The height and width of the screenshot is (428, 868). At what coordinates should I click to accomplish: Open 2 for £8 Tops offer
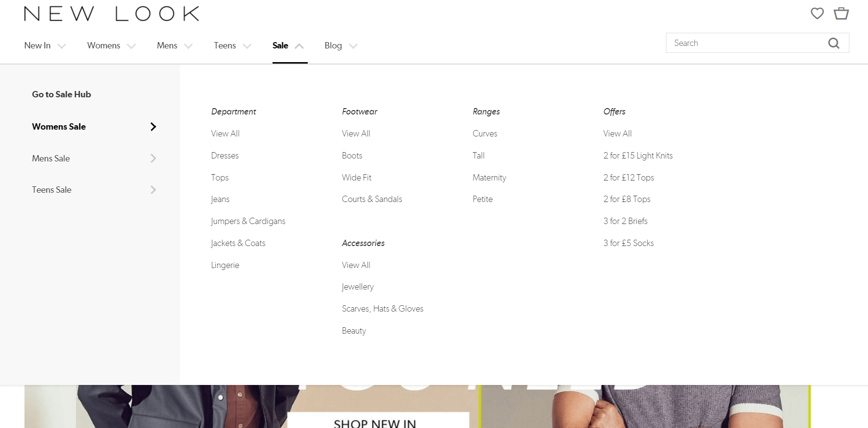[627, 199]
